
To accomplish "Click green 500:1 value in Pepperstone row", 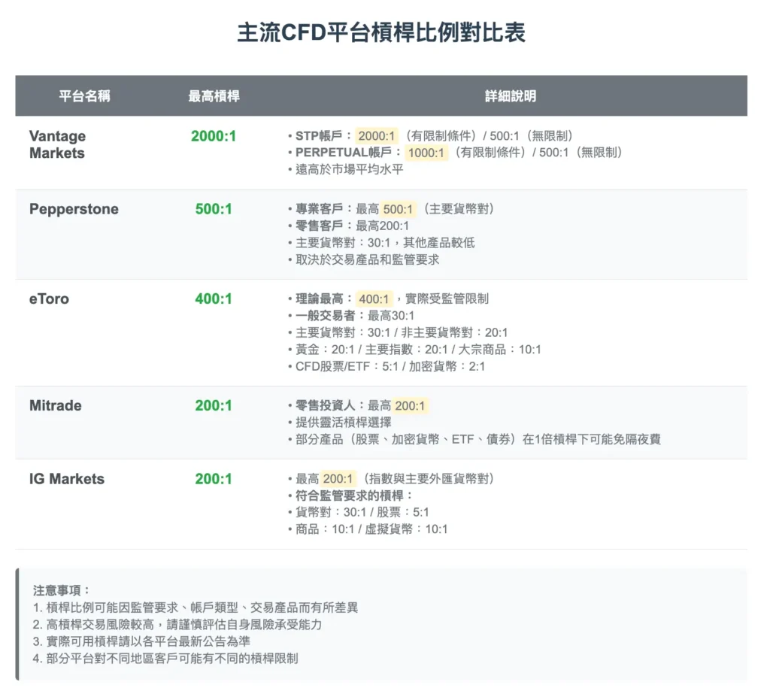I will pyautogui.click(x=214, y=209).
